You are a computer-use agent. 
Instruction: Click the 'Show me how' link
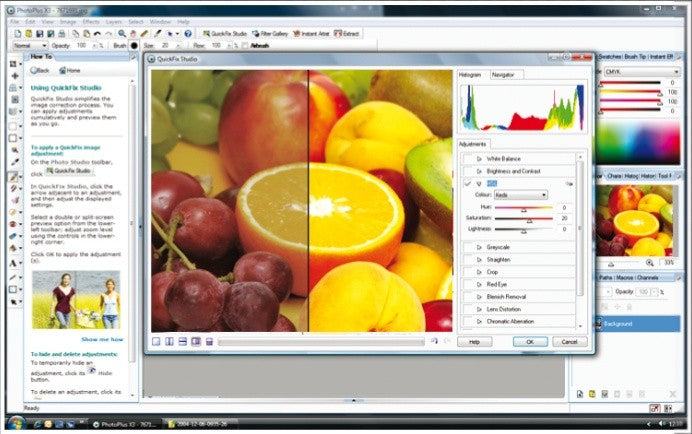click(x=102, y=339)
